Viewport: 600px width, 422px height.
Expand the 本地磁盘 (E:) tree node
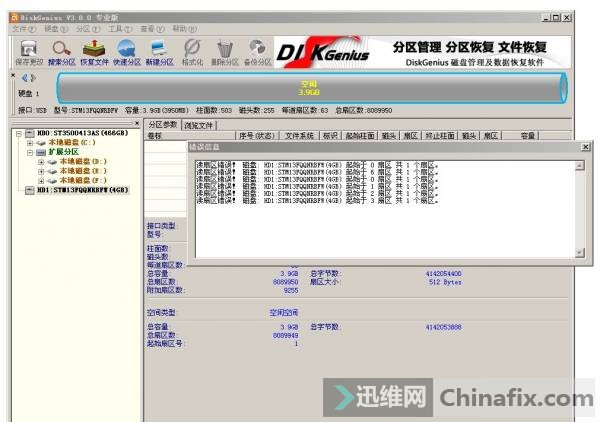(x=41, y=171)
